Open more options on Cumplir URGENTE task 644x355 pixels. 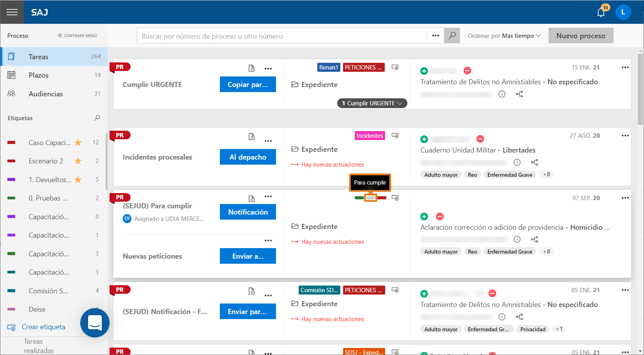pyautogui.click(x=268, y=69)
